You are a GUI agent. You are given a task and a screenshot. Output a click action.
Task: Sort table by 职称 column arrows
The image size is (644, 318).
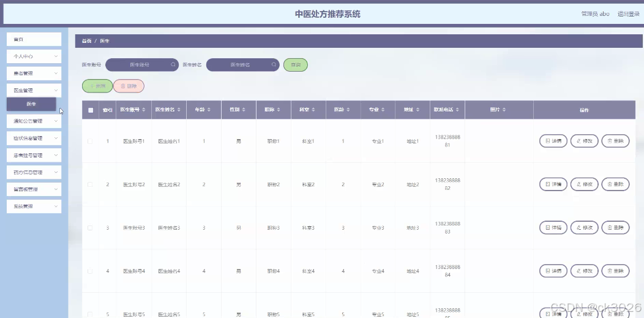pyautogui.click(x=279, y=110)
